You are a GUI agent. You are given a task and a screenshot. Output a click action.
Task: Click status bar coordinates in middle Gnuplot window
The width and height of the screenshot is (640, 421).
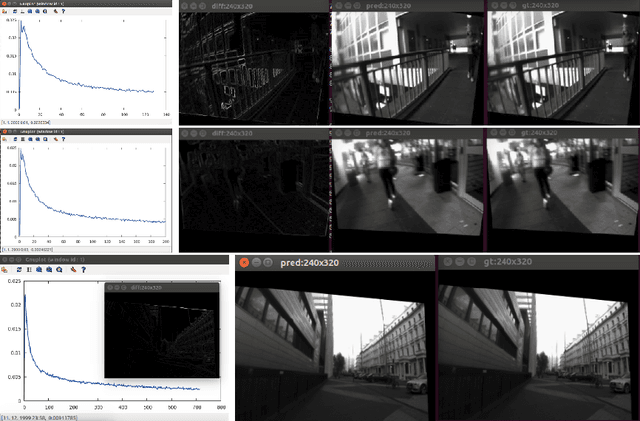[27, 249]
